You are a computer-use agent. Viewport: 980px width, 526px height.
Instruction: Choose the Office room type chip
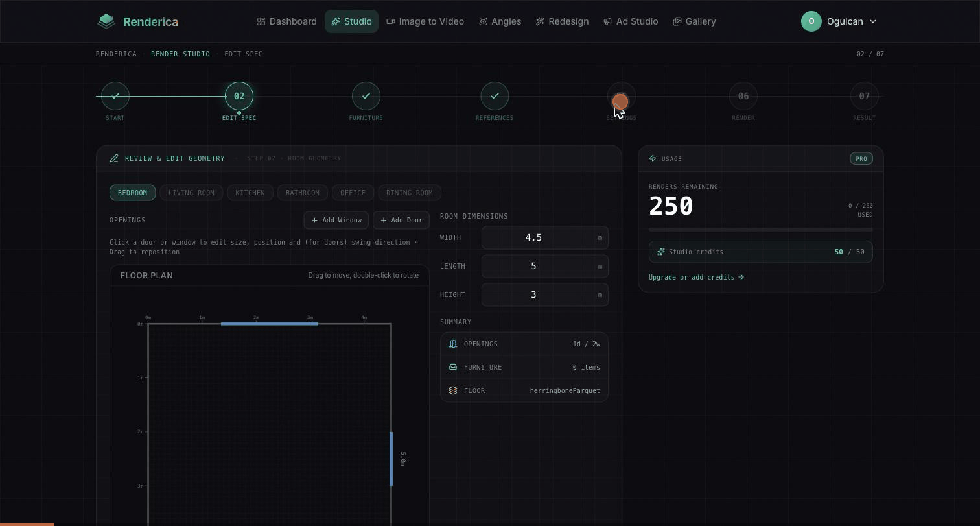(x=353, y=193)
